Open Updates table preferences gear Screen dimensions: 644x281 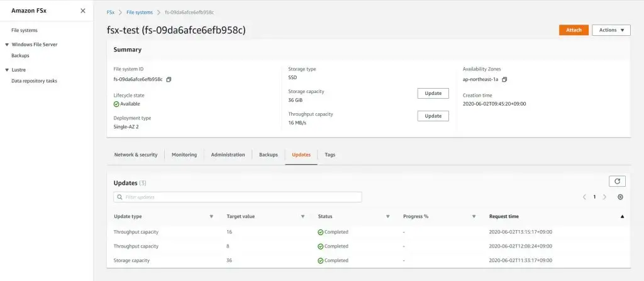click(x=620, y=197)
